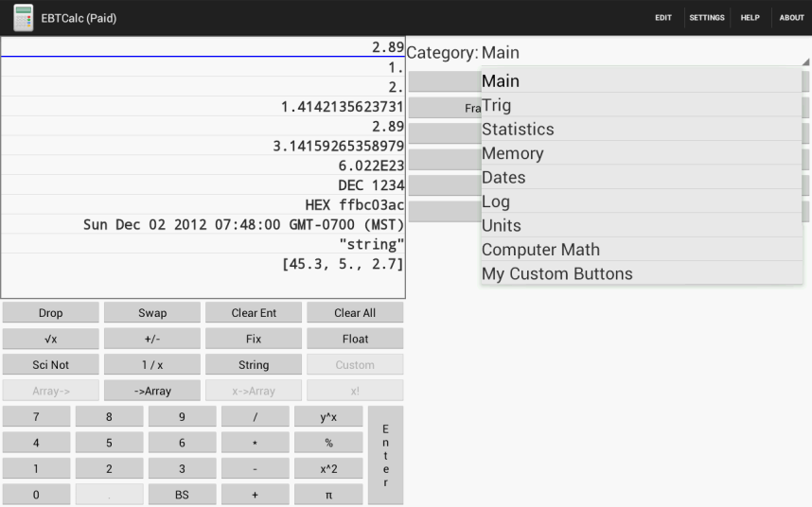Open the Category dropdown spinner
This screenshot has height=507, width=812.
(644, 53)
